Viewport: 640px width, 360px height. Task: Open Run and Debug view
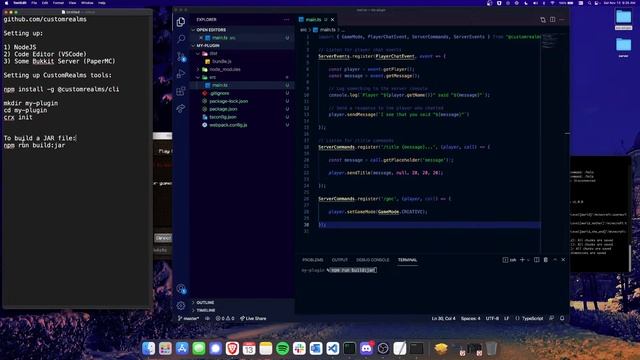[x=181, y=74]
